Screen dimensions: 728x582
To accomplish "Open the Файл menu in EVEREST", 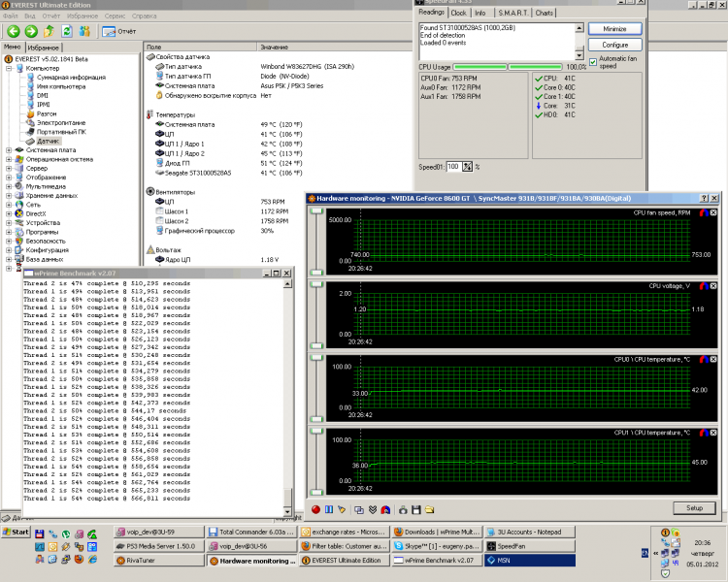I will 11,16.
